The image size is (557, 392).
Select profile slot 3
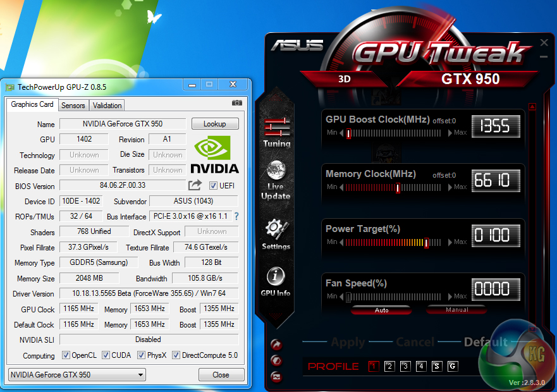point(405,366)
